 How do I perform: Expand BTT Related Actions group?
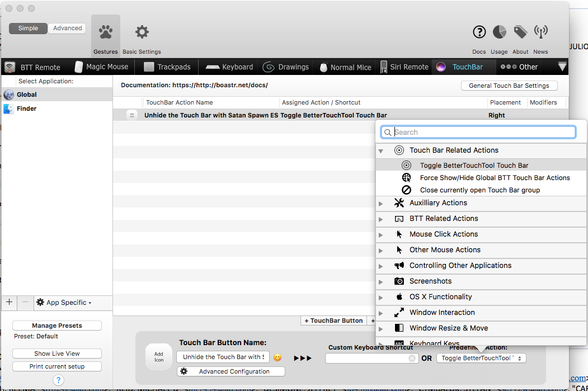381,219
